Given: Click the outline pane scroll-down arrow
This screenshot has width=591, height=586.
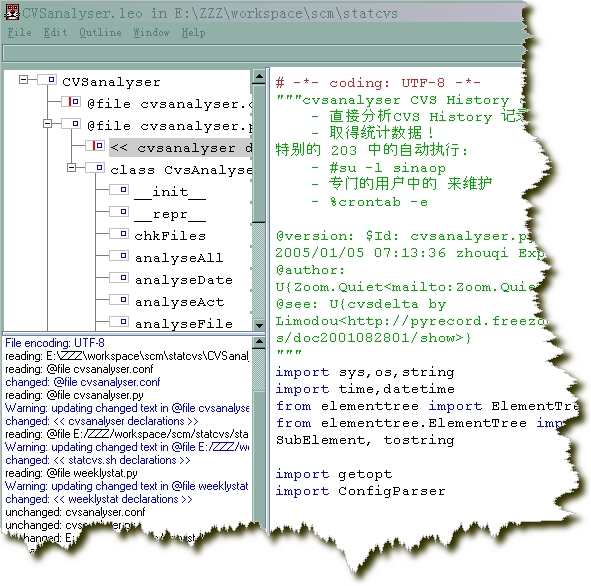Looking at the screenshot, I should [259, 325].
